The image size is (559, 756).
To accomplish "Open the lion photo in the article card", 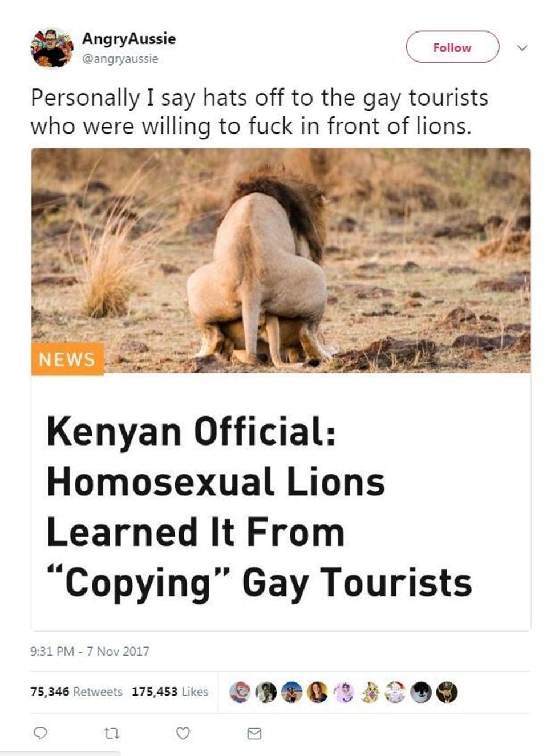I will 281,260.
